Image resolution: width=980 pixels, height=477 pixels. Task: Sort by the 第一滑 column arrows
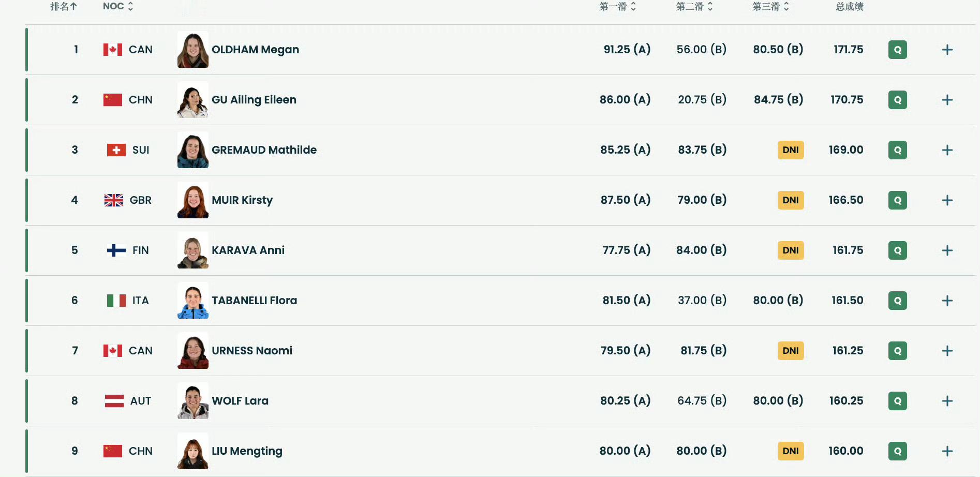pos(617,7)
